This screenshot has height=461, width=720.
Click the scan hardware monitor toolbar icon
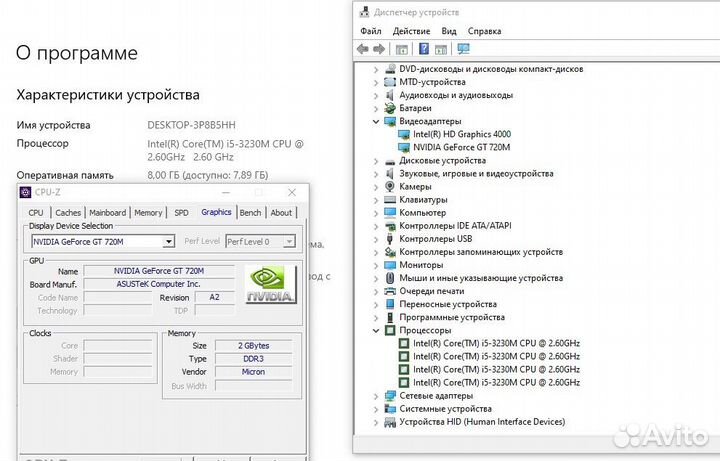[463, 49]
